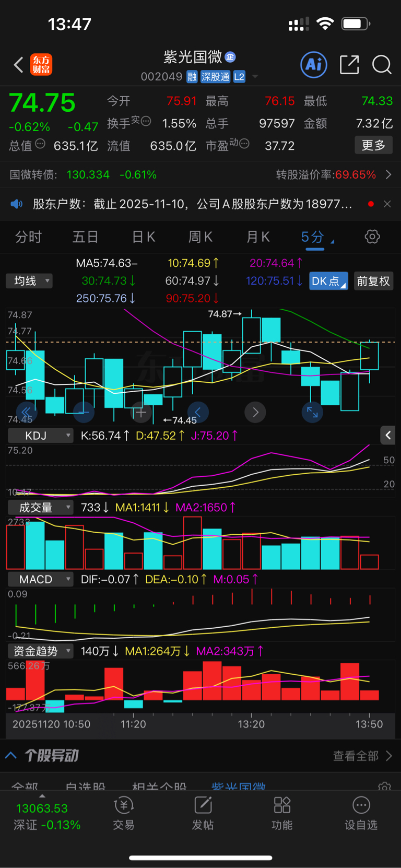Tap the speaker announcement icon
Image resolution: width=401 pixels, height=868 pixels.
pos(17,204)
